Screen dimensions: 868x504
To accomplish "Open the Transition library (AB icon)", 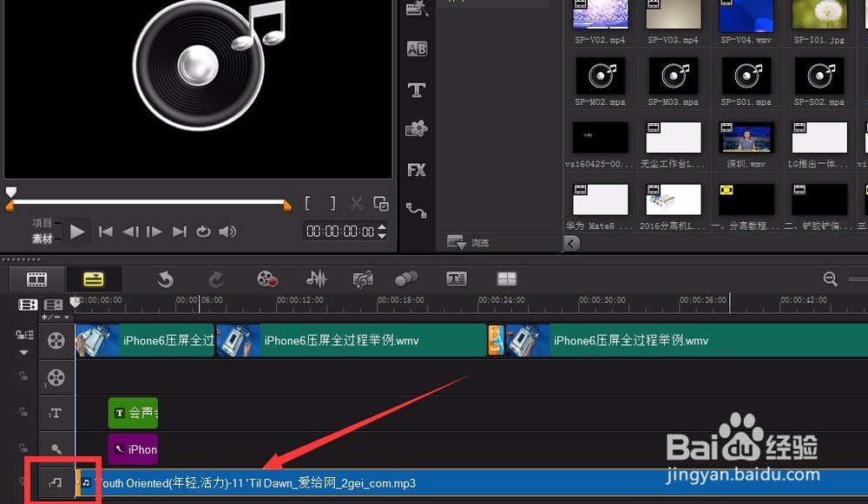I will tap(417, 49).
